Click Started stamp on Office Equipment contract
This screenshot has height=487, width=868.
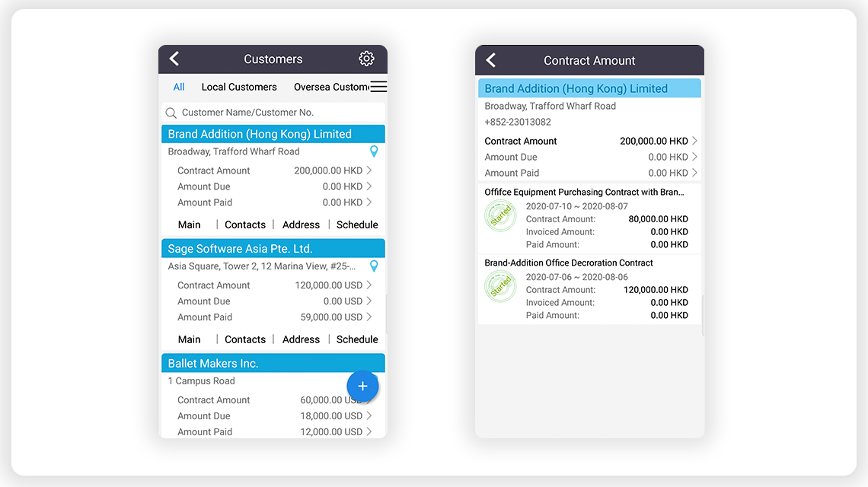pyautogui.click(x=500, y=215)
